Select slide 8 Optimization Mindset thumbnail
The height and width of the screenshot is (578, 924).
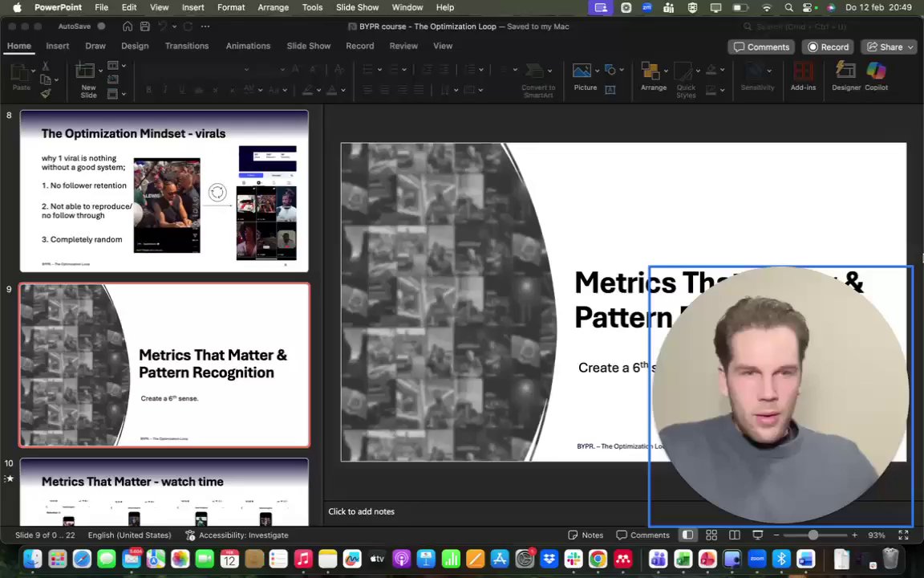pyautogui.click(x=164, y=191)
